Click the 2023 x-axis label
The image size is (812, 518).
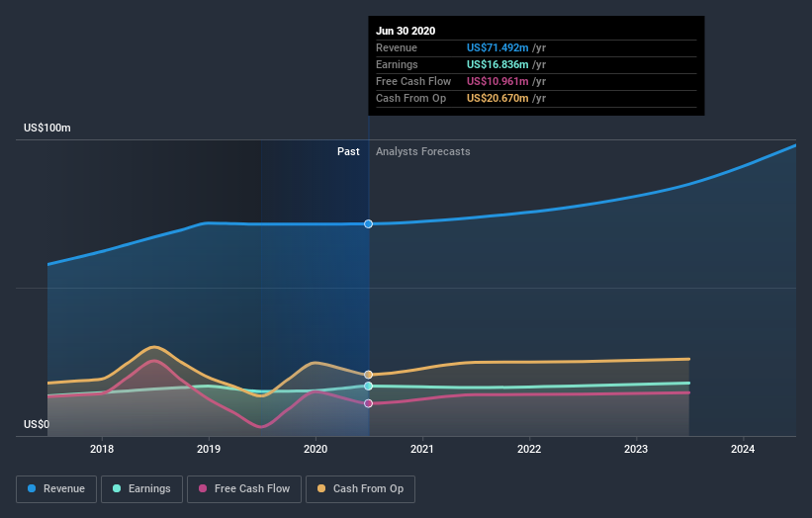(x=636, y=449)
